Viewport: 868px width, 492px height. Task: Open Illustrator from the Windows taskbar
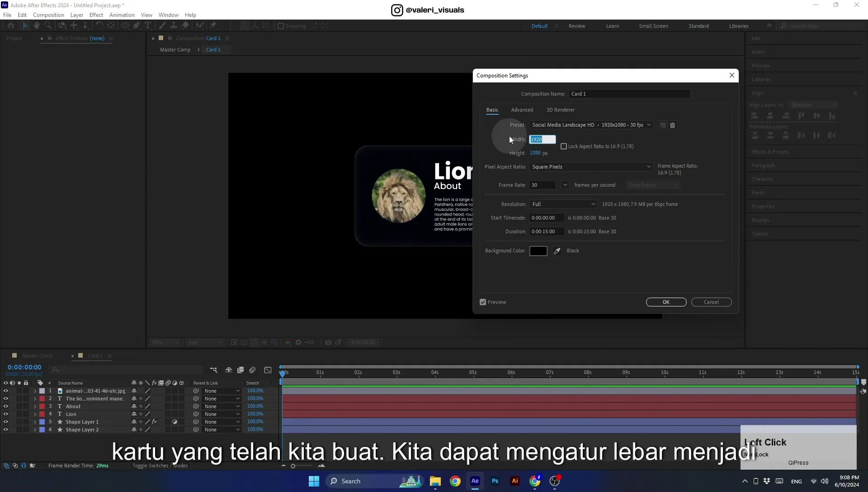[515, 481]
